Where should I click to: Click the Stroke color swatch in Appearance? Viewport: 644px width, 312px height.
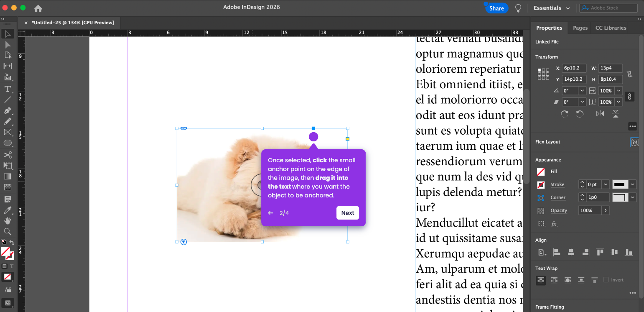point(541,184)
